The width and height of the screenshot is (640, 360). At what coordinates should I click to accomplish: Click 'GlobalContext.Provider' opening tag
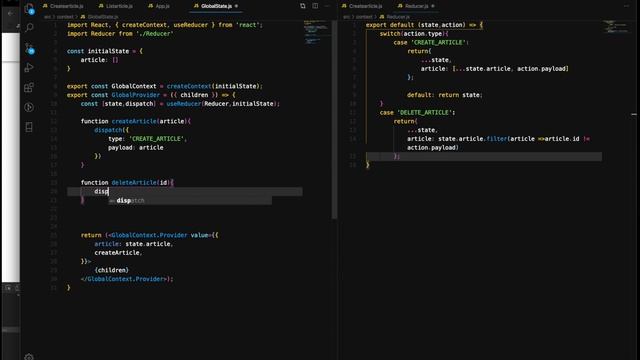pos(149,235)
